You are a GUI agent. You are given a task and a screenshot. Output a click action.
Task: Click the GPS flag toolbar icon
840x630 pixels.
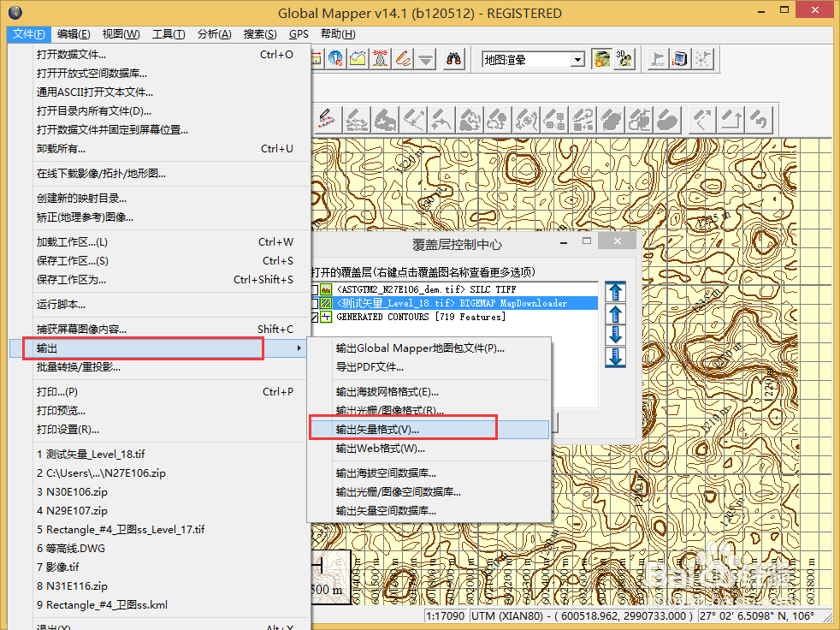tap(657, 58)
